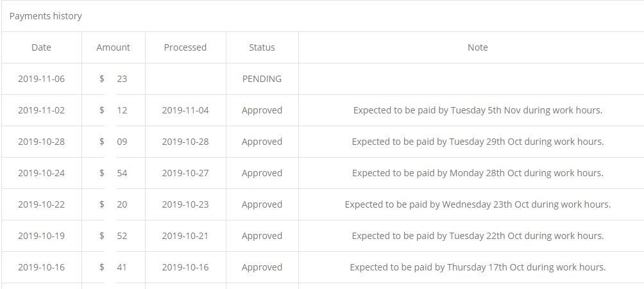Click the note mentioning Thursday 17th Oct
Viewport: 644px width, 289px height.
click(477, 267)
